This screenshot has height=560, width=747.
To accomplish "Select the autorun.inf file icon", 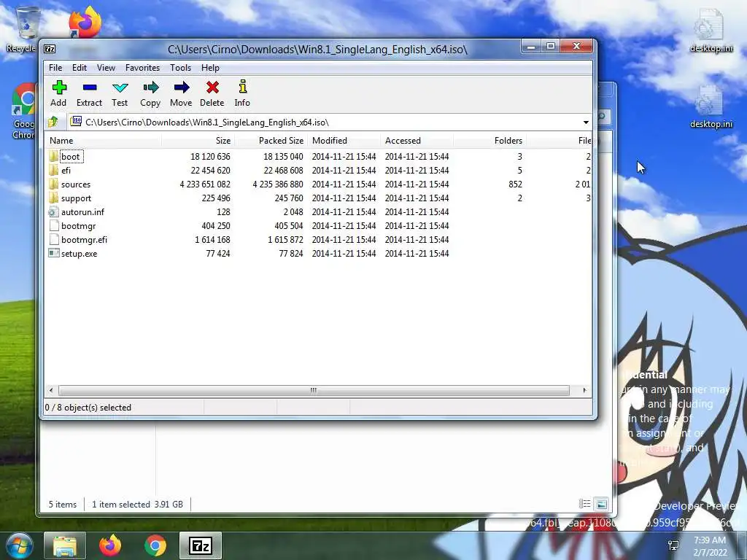I will coord(53,212).
